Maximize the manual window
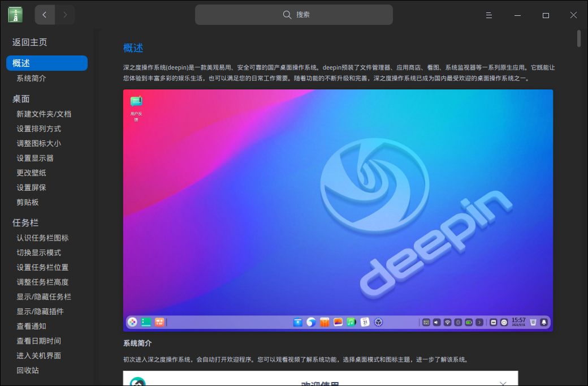The width and height of the screenshot is (588, 386). click(x=546, y=15)
